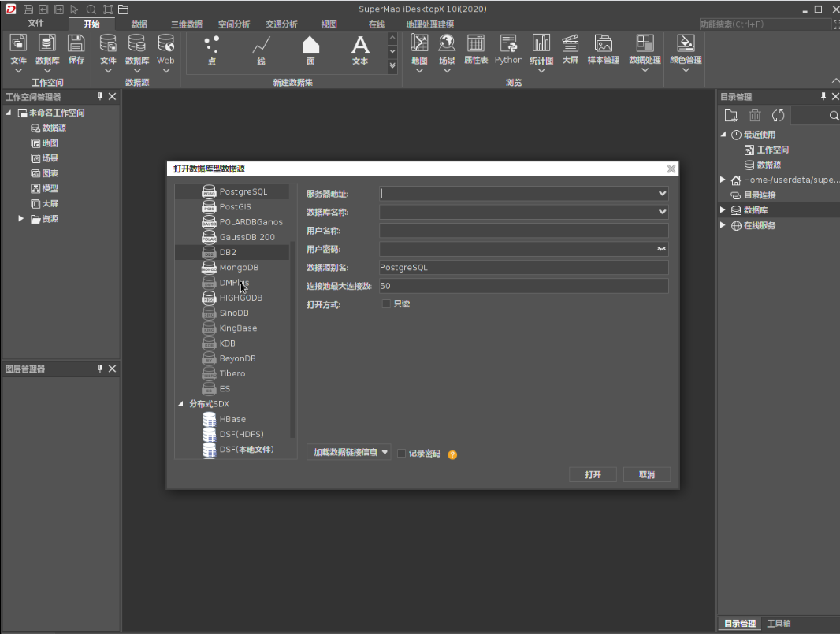Check the 记录密码 checkbox
This screenshot has width=840, height=634.
(x=401, y=454)
